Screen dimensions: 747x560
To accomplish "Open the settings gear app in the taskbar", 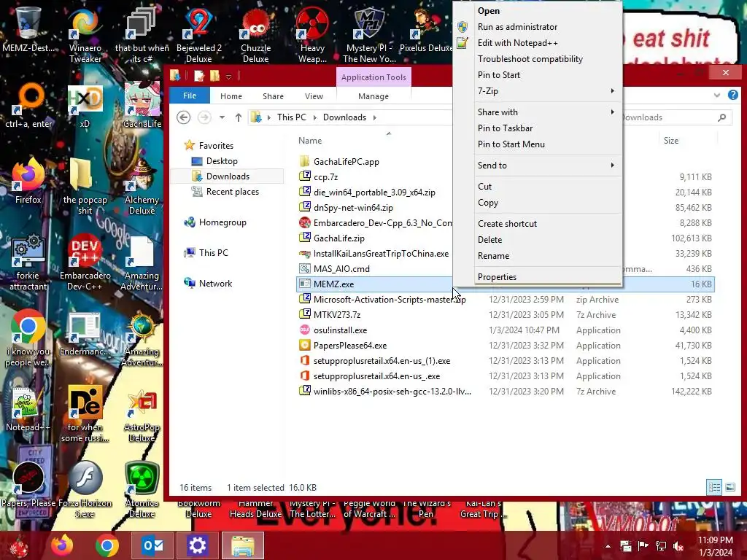I will point(197,545).
